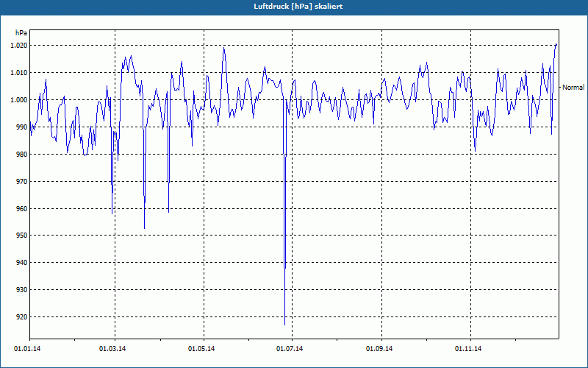The height and width of the screenshot is (368, 588).
Task: Select the 01.01.14 date label
Action: [x=27, y=349]
